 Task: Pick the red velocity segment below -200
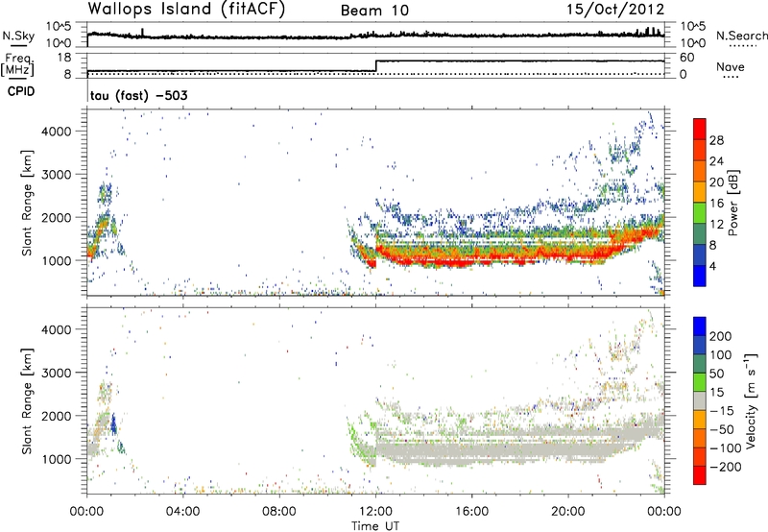700,475
